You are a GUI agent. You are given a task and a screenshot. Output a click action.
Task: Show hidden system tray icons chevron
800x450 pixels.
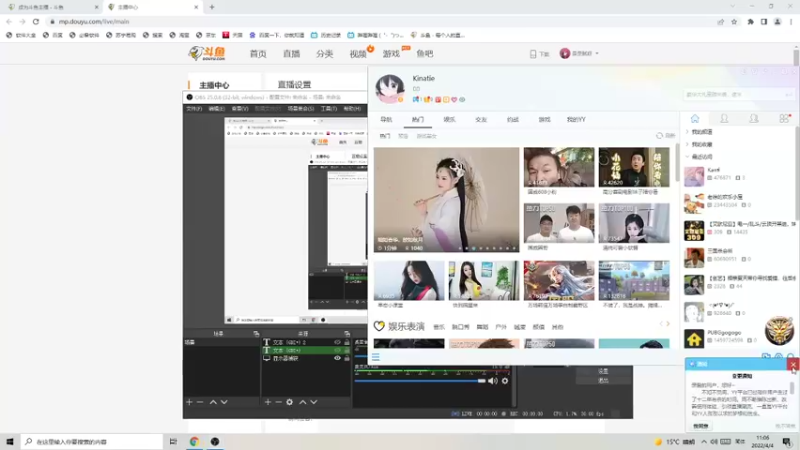click(704, 441)
